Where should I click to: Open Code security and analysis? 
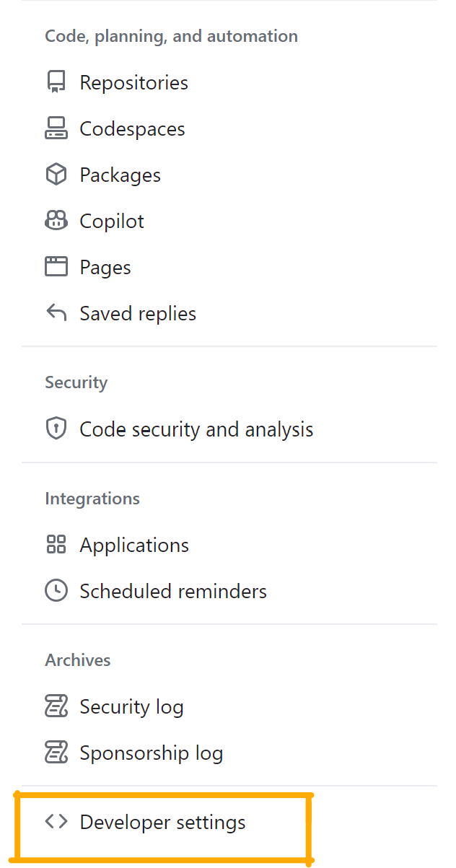coord(196,429)
